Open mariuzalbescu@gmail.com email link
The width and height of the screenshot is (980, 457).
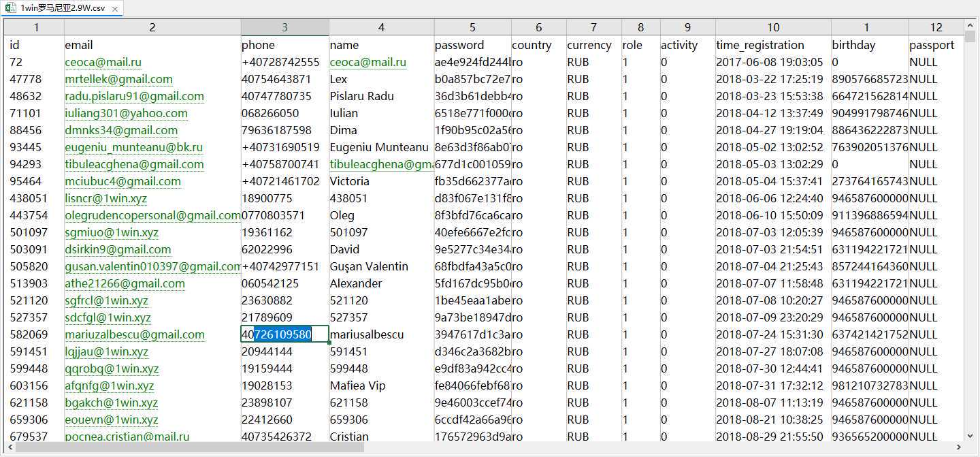pyautogui.click(x=135, y=334)
